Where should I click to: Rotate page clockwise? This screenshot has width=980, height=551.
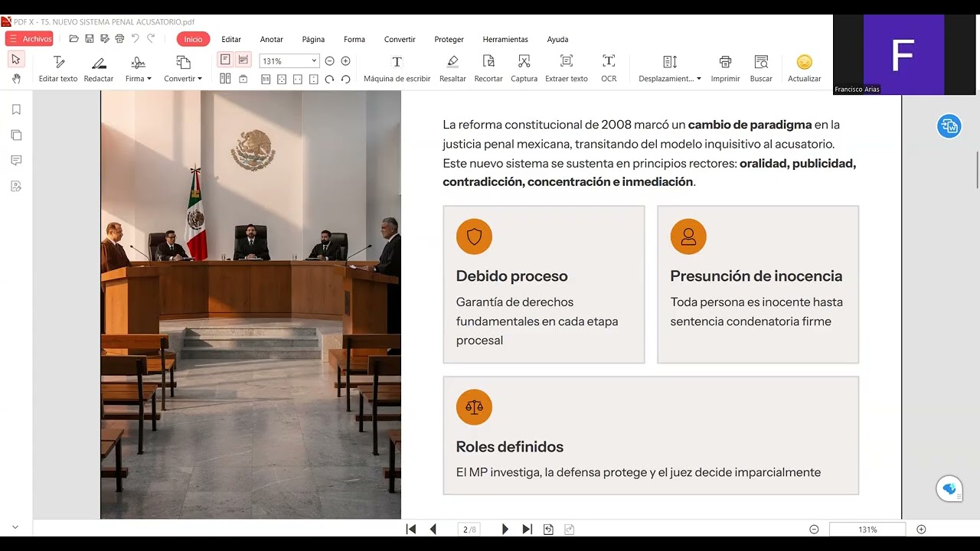point(330,79)
